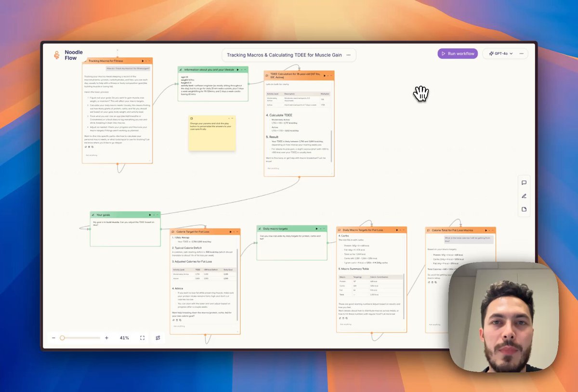Open the chat panel icon in right sidebar
The image size is (578, 392).
pos(524,183)
